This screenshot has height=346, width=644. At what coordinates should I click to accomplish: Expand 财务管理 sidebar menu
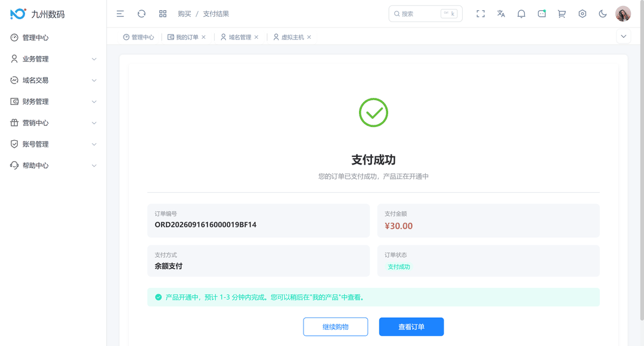pos(53,101)
